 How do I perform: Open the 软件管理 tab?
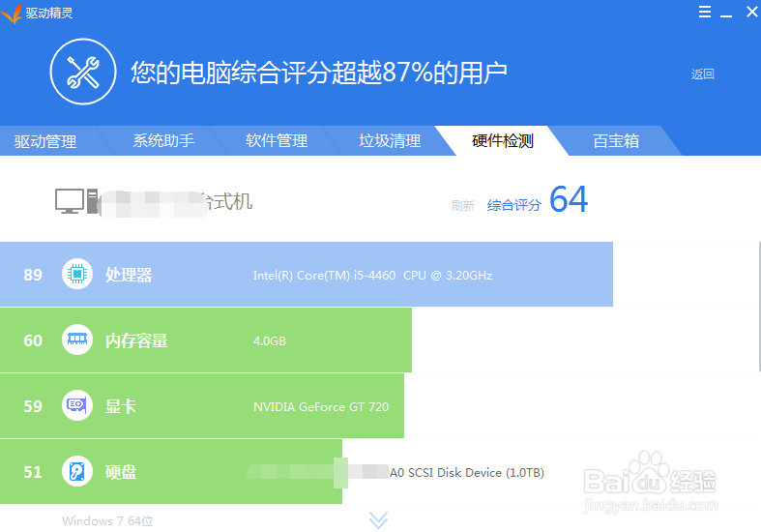(x=277, y=141)
